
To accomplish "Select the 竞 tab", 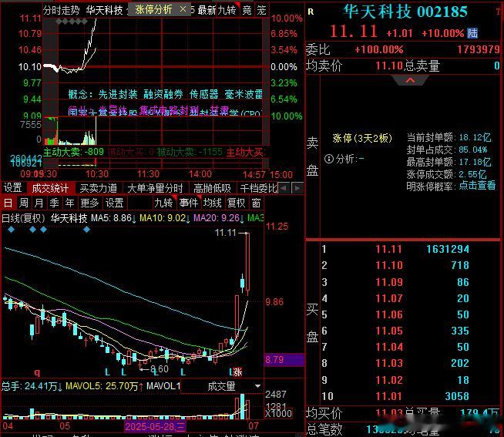I will tap(247, 10).
